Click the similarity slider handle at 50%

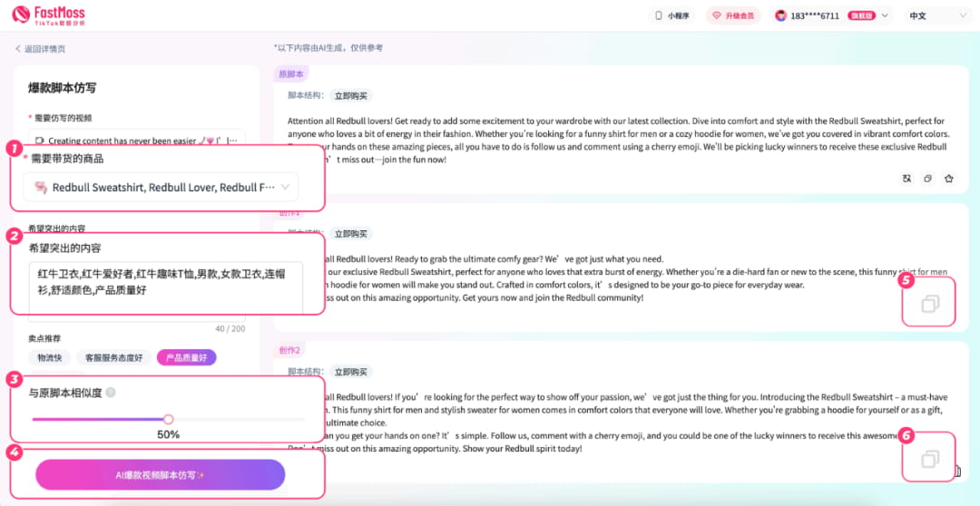tap(168, 419)
